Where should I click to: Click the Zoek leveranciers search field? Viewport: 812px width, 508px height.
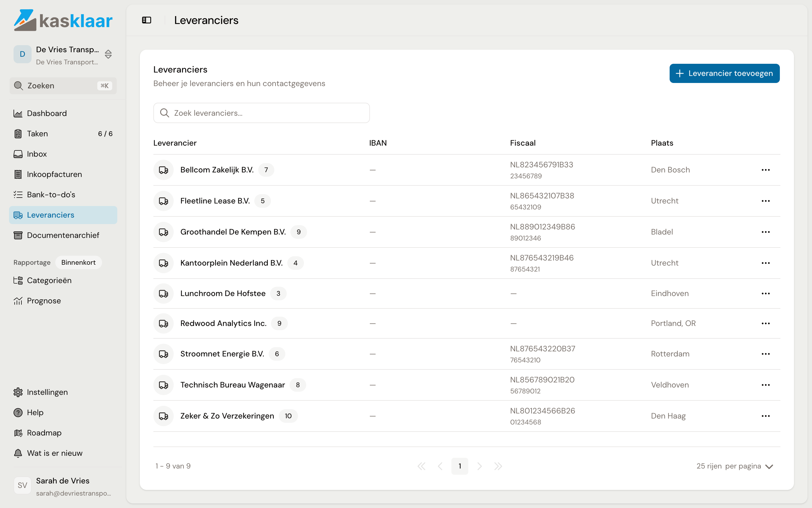(261, 113)
